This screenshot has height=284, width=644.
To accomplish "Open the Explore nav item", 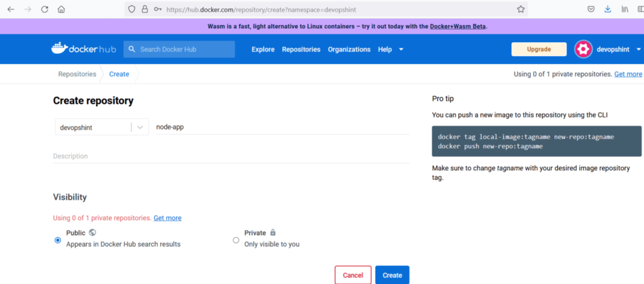I will (263, 49).
